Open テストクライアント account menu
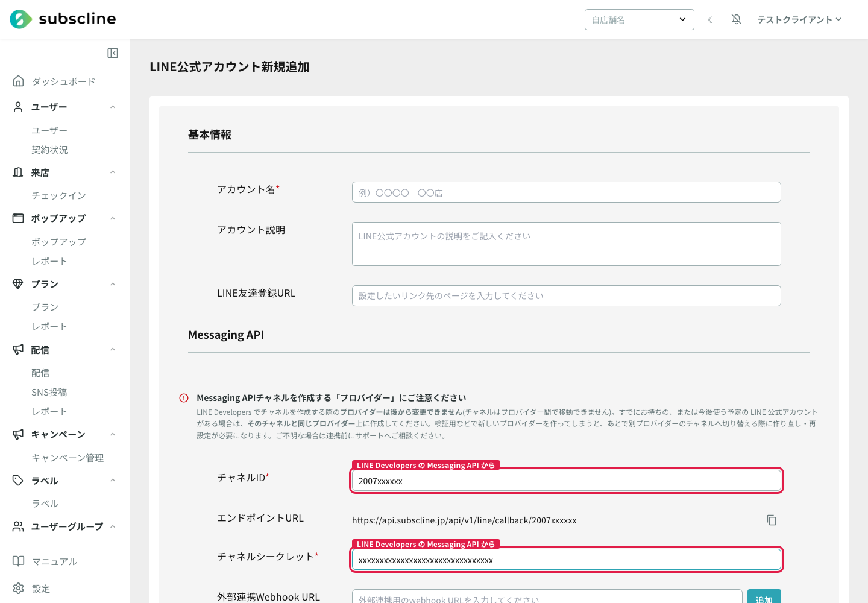 pyautogui.click(x=799, y=19)
